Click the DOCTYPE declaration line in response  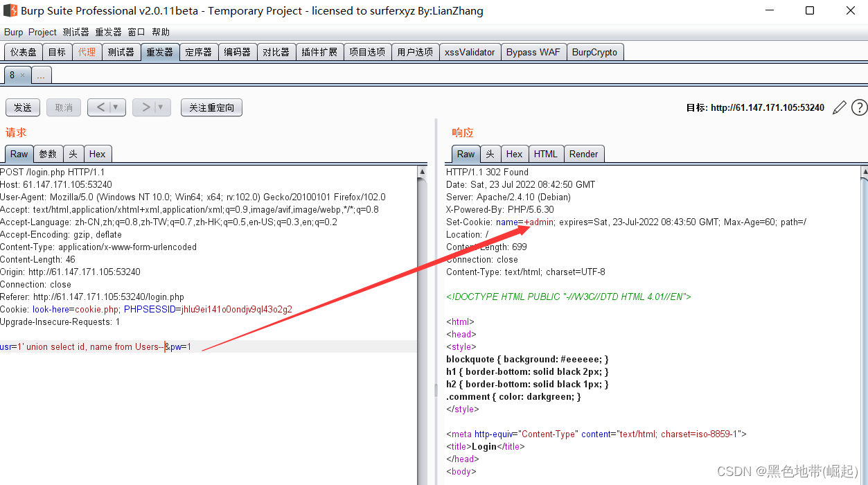[569, 297]
